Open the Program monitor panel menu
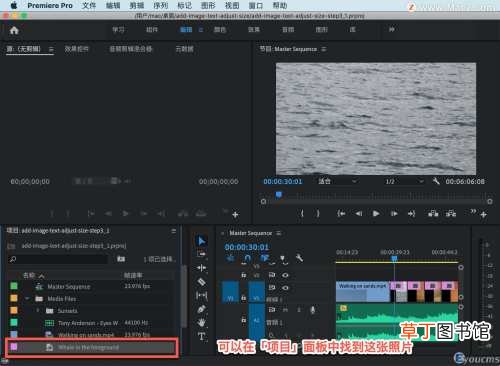The height and width of the screenshot is (366, 500). click(324, 49)
